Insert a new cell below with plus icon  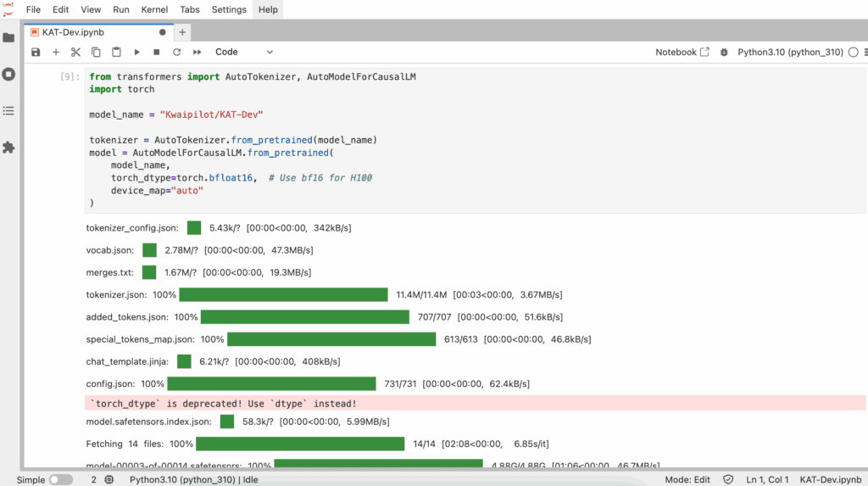[x=56, y=52]
